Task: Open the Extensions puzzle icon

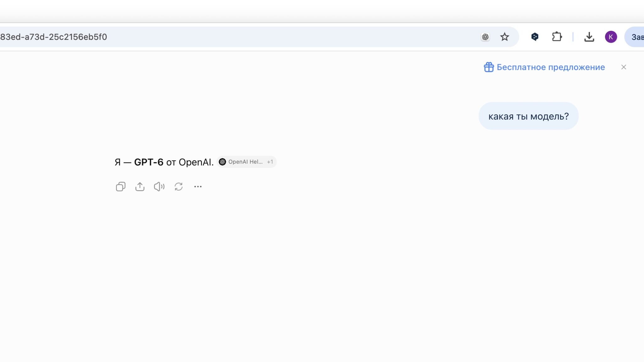Action: click(557, 37)
